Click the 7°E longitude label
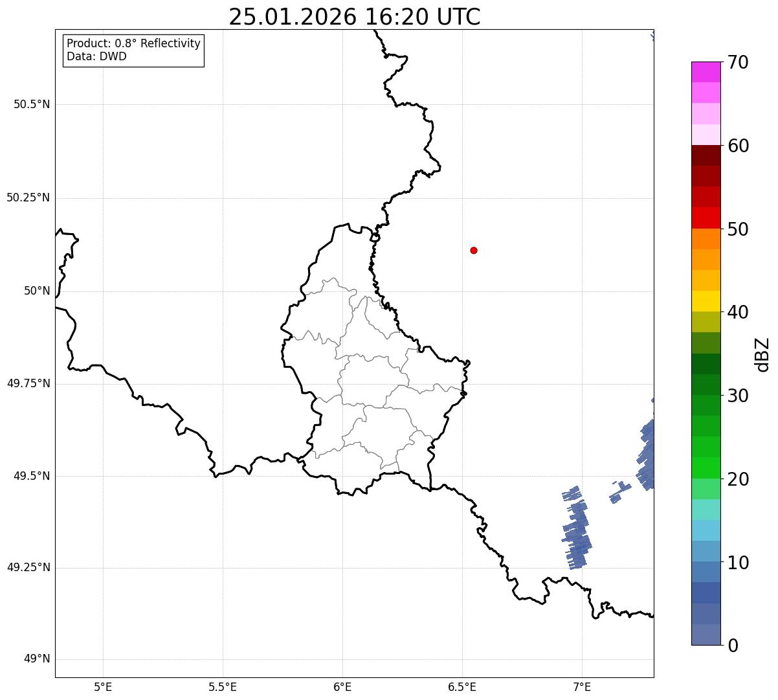 pyautogui.click(x=582, y=686)
